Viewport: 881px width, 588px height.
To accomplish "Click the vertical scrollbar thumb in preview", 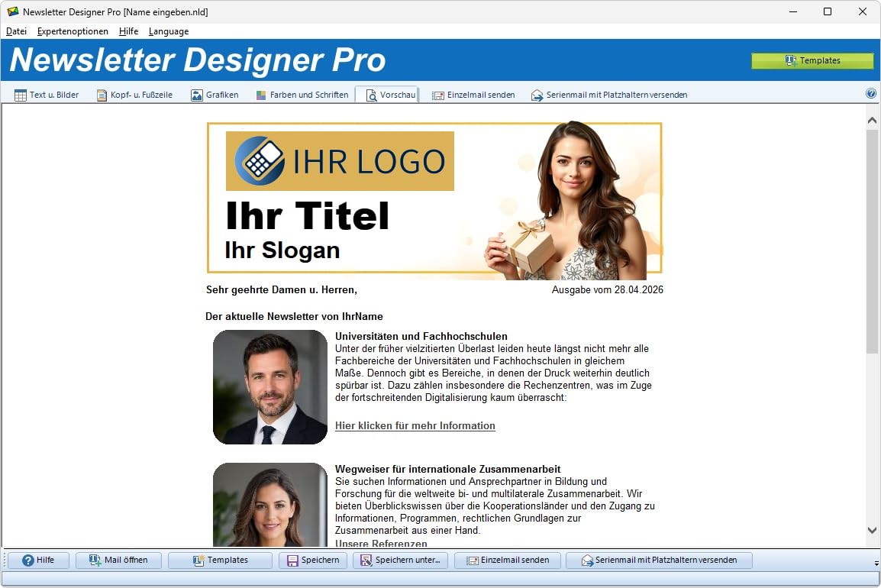I will pyautogui.click(x=872, y=242).
